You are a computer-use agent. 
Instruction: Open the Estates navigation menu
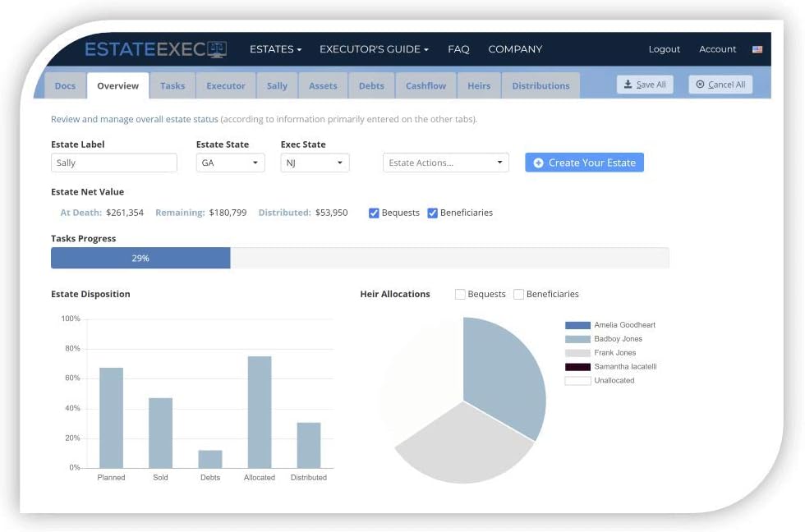click(x=275, y=49)
